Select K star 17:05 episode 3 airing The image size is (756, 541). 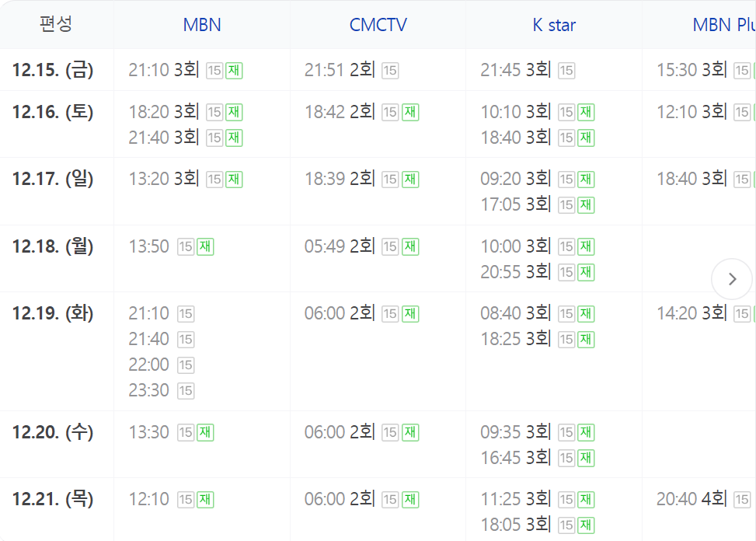click(x=516, y=204)
